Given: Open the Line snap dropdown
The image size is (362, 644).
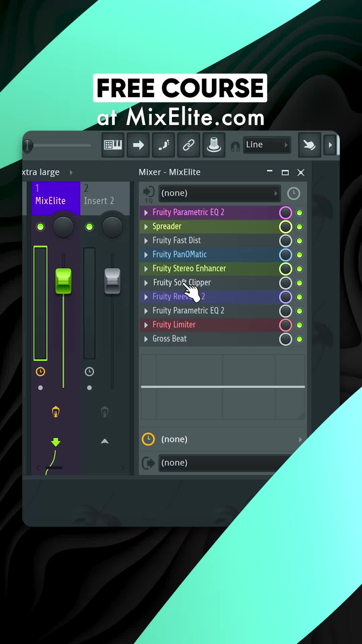Looking at the screenshot, I should point(267,145).
